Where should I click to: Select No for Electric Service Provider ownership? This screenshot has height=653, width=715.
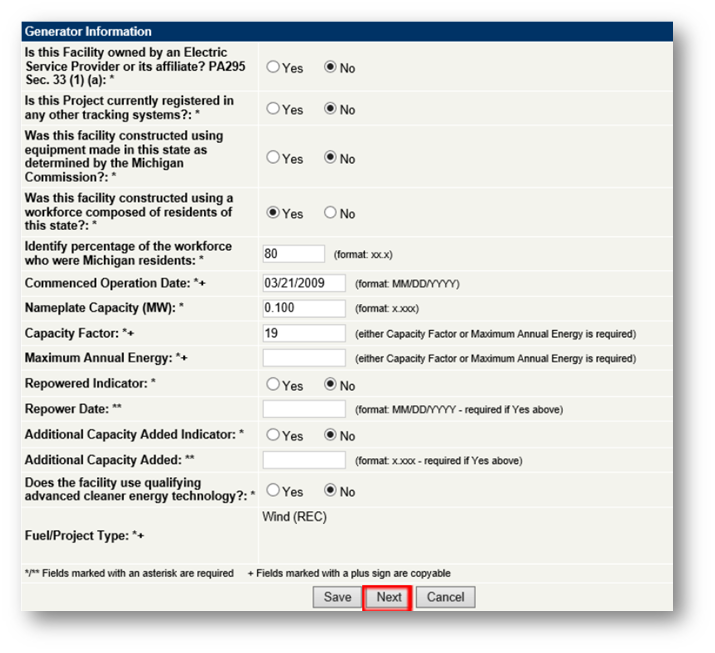pos(330,68)
